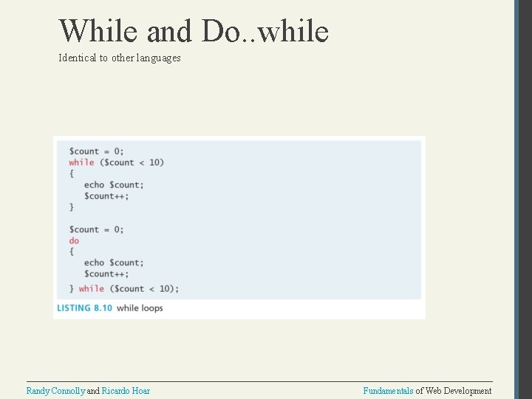This screenshot has height=399, width=532.
Task: Click the first line $count = 0;
Action: (96, 151)
